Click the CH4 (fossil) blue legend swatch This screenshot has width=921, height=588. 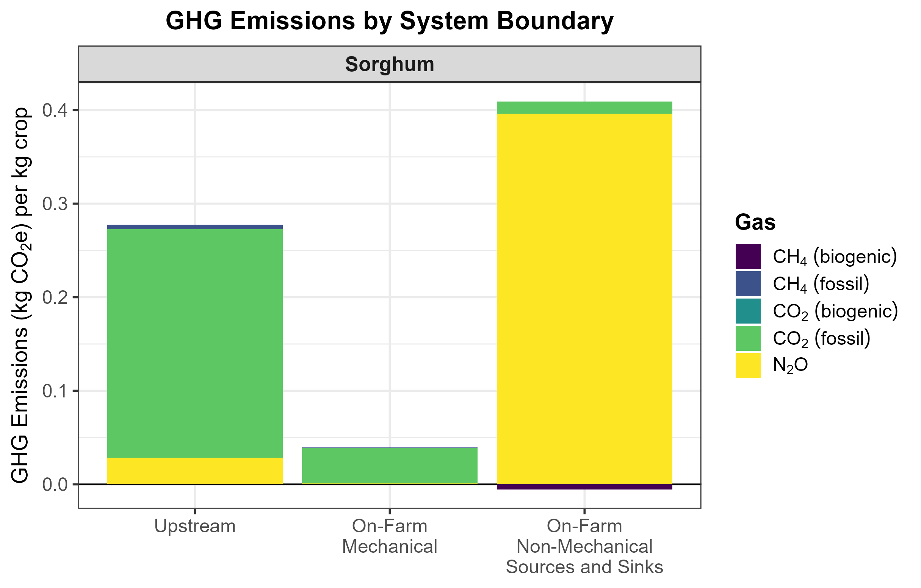pos(748,284)
